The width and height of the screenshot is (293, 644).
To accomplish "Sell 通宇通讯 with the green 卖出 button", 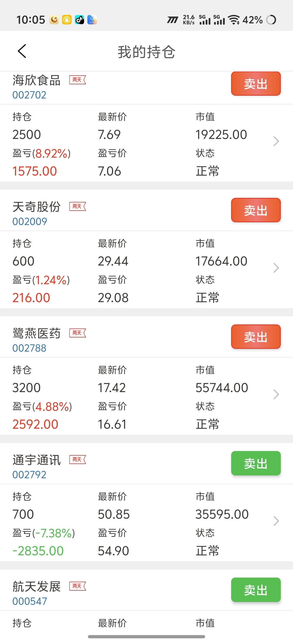I will (x=256, y=463).
